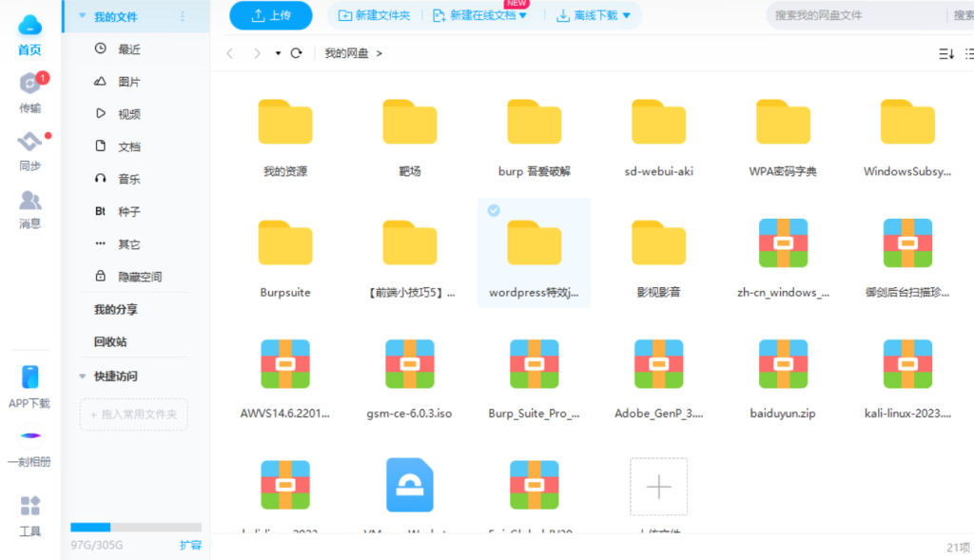Click the storage usage progress bar
Screen dimensions: 974x560
click(135, 527)
